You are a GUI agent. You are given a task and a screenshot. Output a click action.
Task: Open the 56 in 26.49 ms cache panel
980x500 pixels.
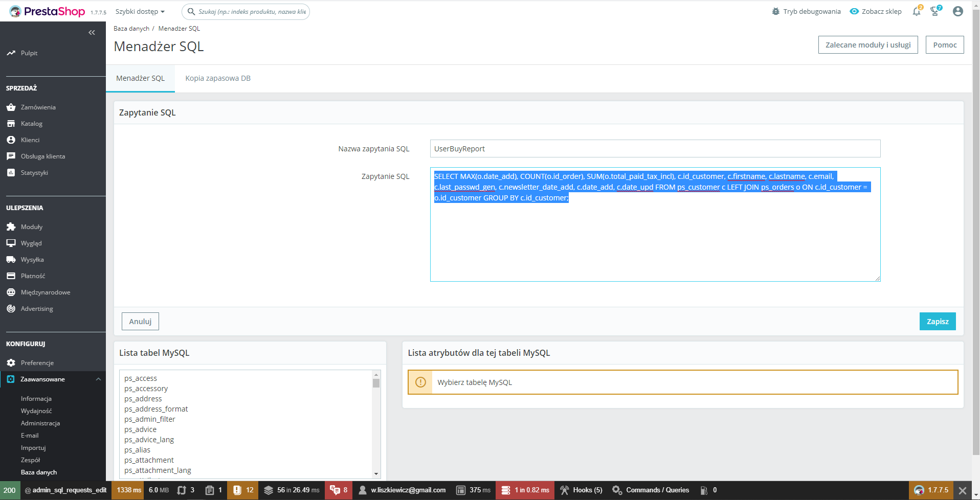pyautogui.click(x=292, y=490)
